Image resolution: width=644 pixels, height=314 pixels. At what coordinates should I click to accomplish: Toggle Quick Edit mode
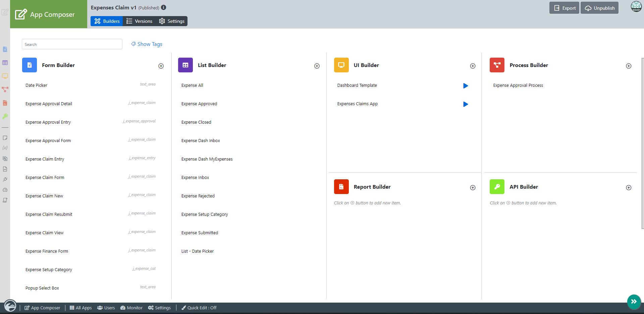(199, 308)
